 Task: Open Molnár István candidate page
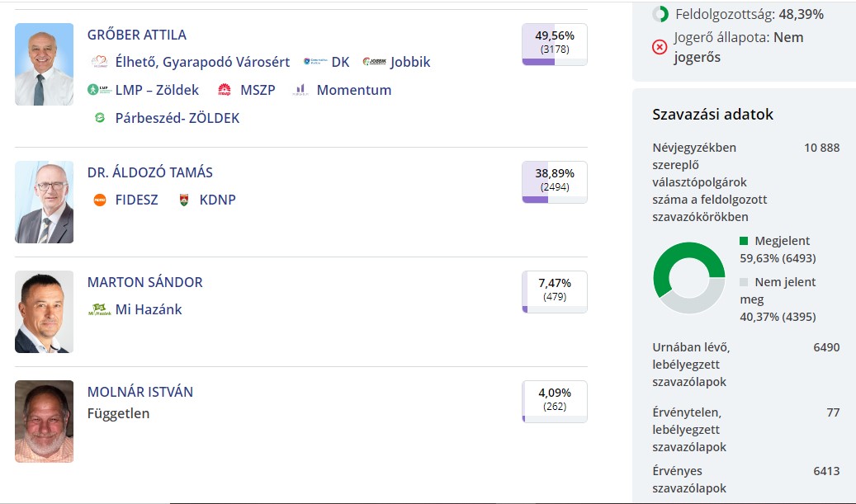140,392
